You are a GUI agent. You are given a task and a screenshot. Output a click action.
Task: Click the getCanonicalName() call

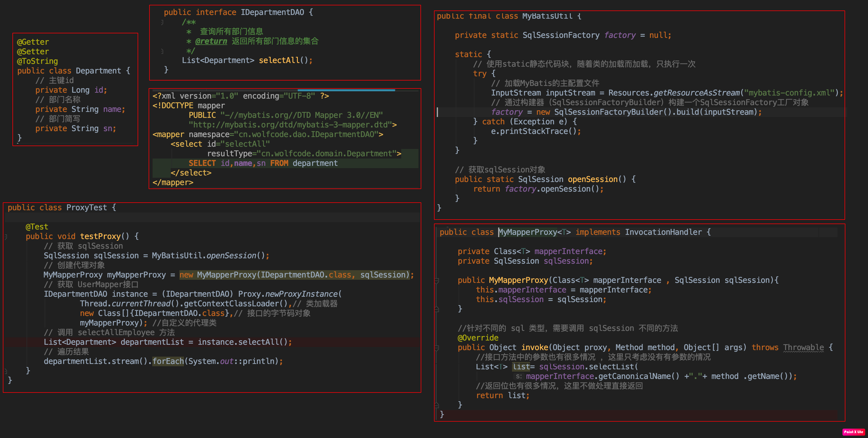click(x=639, y=376)
